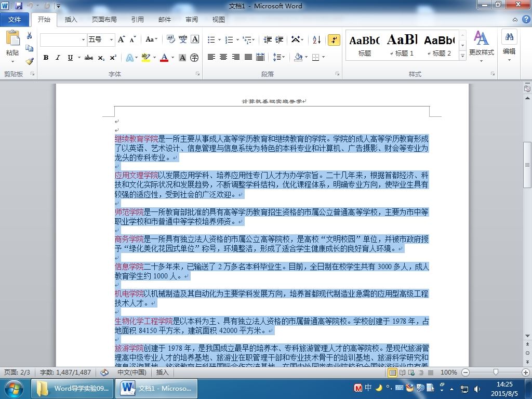Click the Cut scissors icon
This screenshot has width=532, height=399.
pos(29,36)
